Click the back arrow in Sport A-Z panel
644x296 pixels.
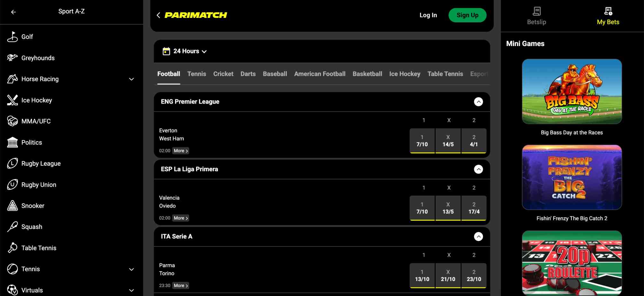(13, 12)
